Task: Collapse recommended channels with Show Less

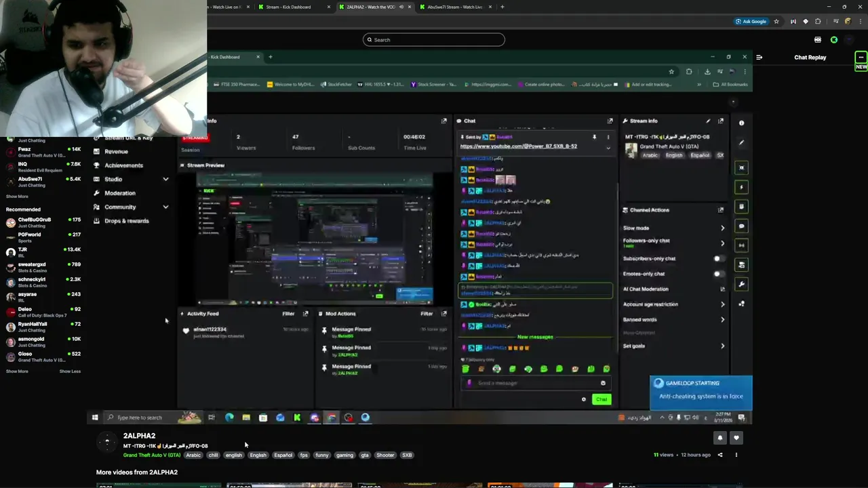Action: click(70, 371)
